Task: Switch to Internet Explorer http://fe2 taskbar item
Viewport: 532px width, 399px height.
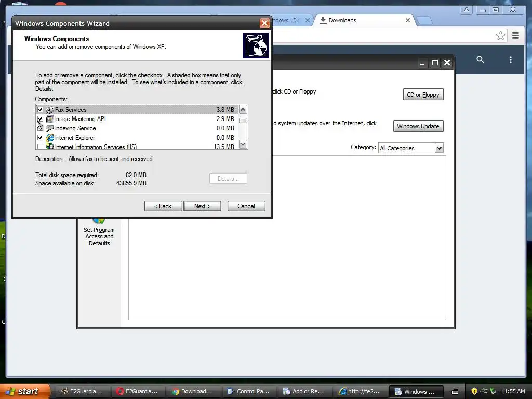Action: (361, 391)
